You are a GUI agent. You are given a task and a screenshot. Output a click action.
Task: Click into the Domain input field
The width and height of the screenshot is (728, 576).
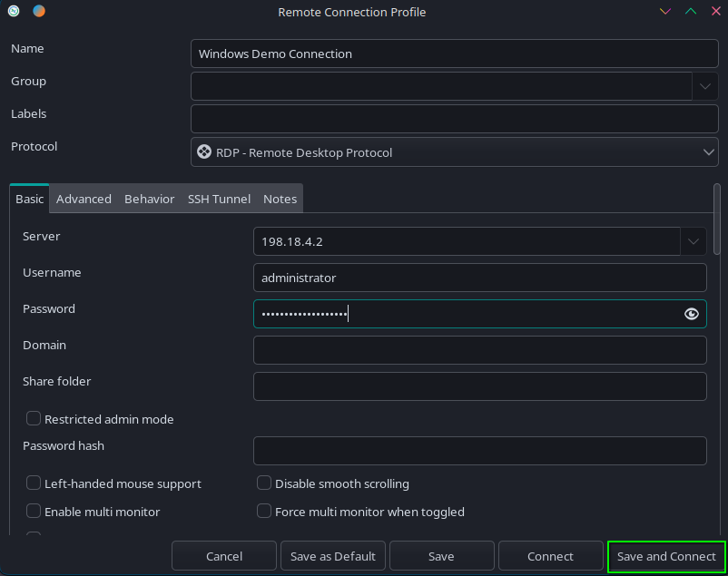click(x=479, y=350)
